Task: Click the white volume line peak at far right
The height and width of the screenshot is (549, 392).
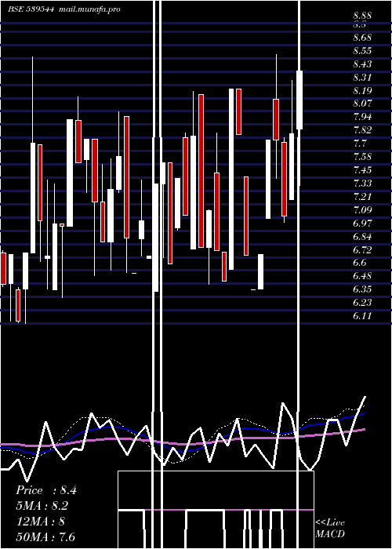Action: pyautogui.click(x=365, y=397)
